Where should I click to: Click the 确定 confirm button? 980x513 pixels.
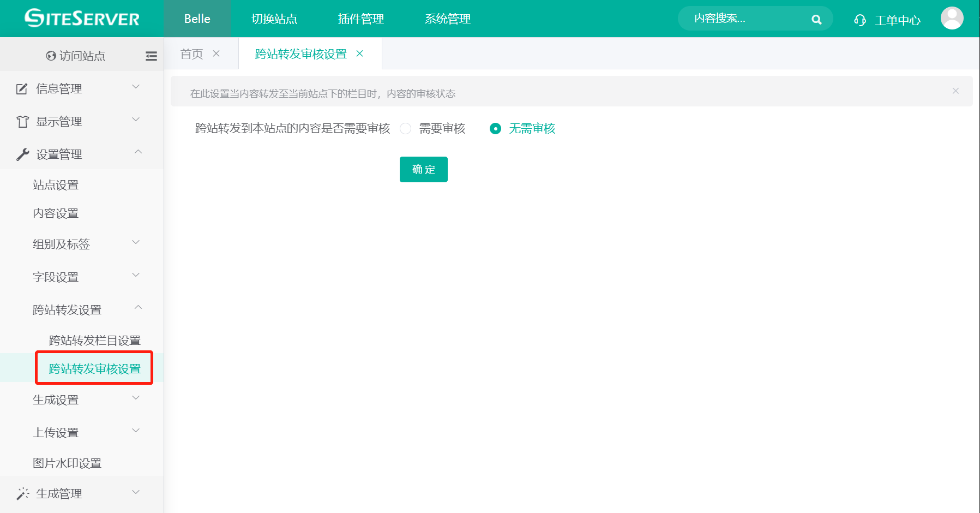[x=423, y=169]
